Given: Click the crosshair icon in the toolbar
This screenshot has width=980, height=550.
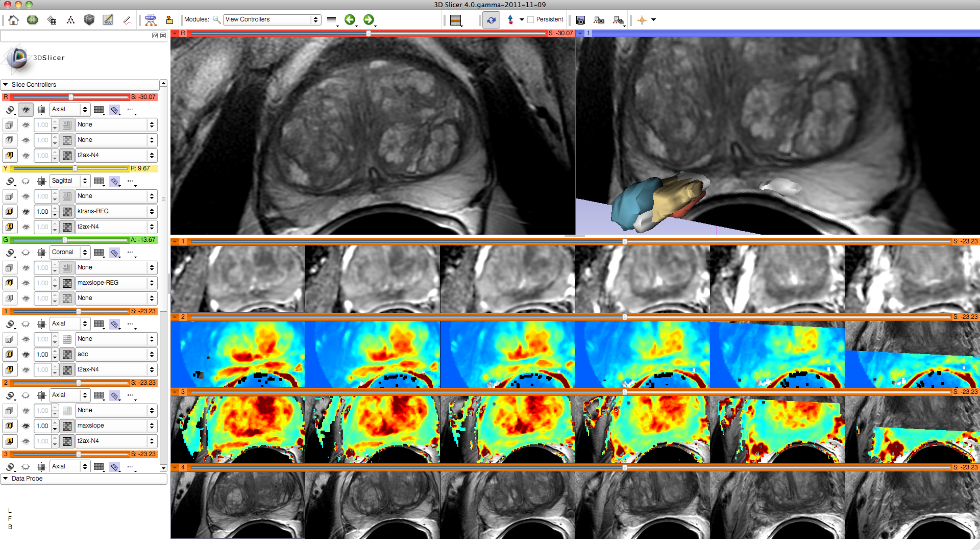Looking at the screenshot, I should pos(642,20).
